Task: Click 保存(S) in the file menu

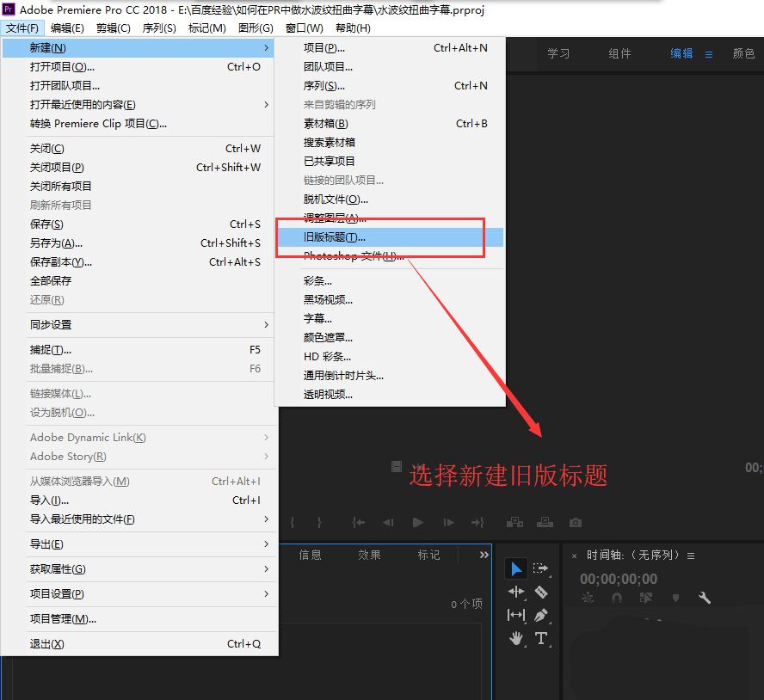Action: click(x=139, y=224)
